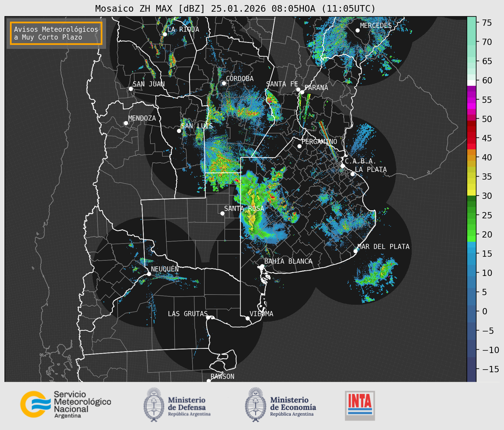Click the VIEDMA city marker dot

247,318
